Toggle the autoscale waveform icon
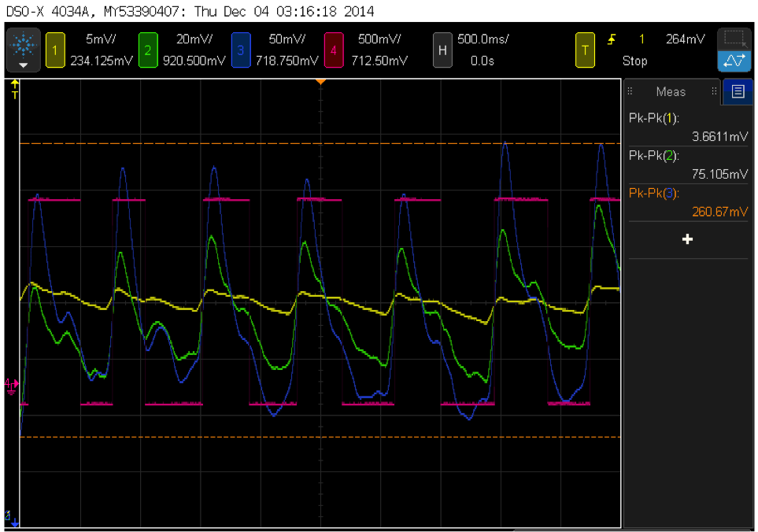Screen dimensions: 758x532 pyautogui.click(x=734, y=61)
